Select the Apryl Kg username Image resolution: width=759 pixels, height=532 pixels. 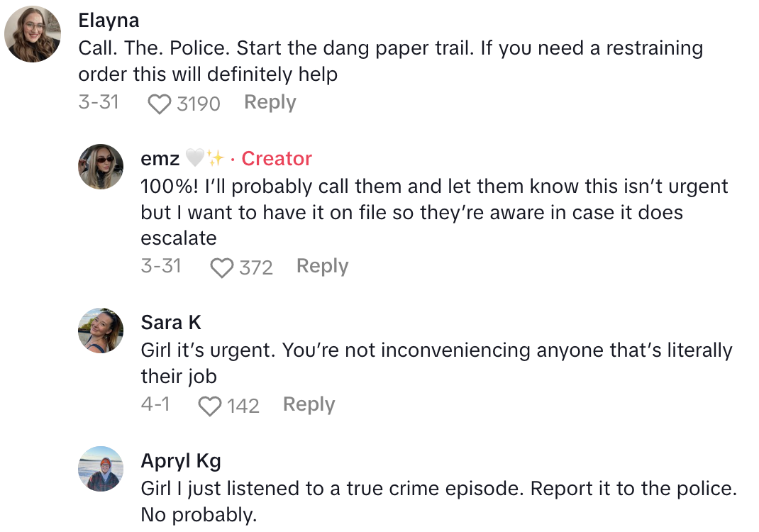(x=181, y=461)
